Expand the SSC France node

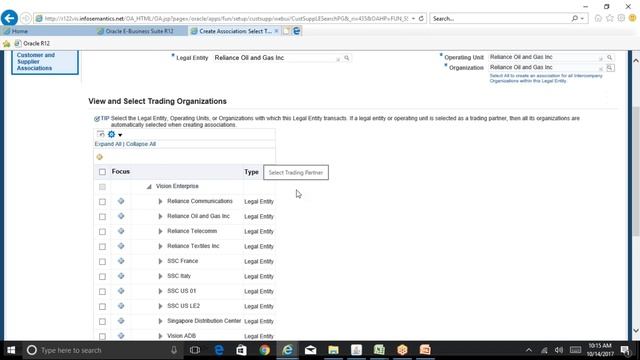pos(160,261)
